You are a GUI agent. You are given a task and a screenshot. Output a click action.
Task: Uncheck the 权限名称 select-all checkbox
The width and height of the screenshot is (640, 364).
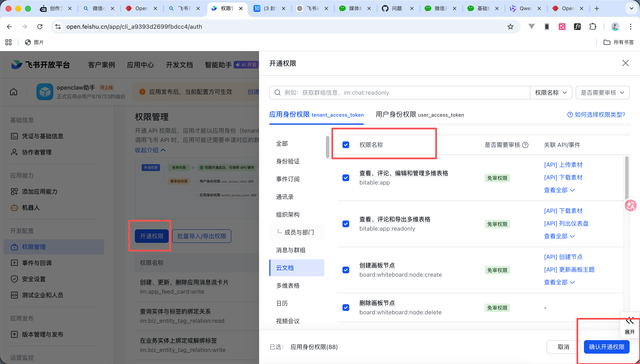[x=346, y=145]
